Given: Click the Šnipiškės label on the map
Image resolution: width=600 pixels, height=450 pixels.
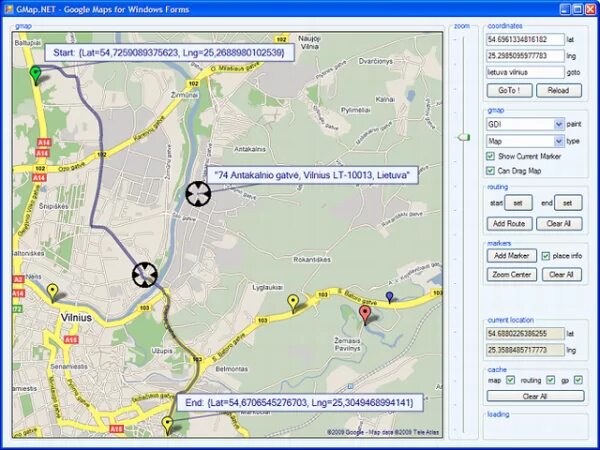Looking at the screenshot, I should click(54, 206).
